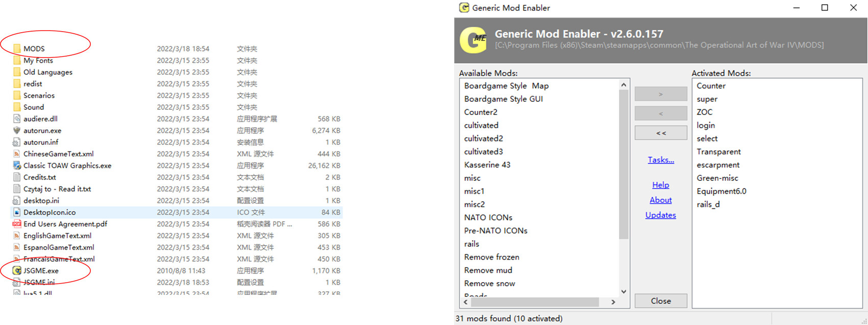The width and height of the screenshot is (868, 325).
Task: Click the EspanolGameText.xml file icon
Action: (x=17, y=247)
